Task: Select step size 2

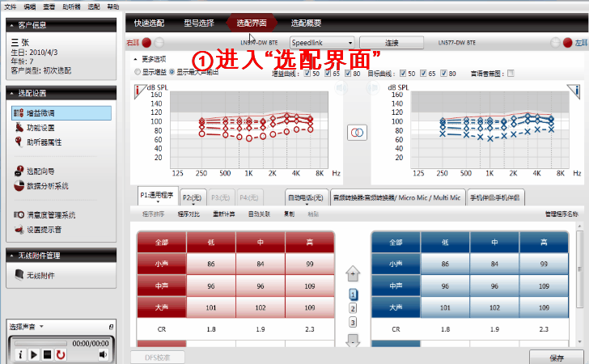Action: (353, 309)
